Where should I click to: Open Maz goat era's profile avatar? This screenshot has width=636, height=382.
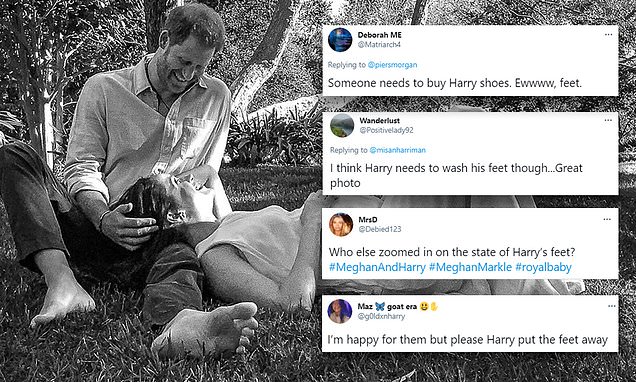click(x=339, y=311)
